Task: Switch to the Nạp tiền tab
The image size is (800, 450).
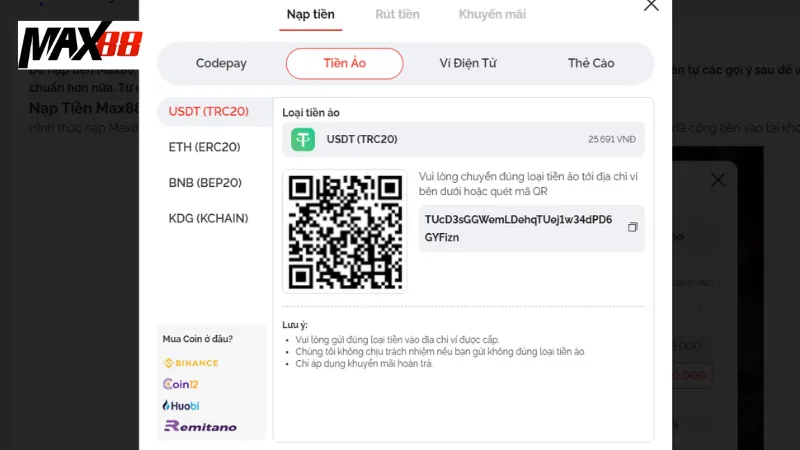Action: point(311,14)
